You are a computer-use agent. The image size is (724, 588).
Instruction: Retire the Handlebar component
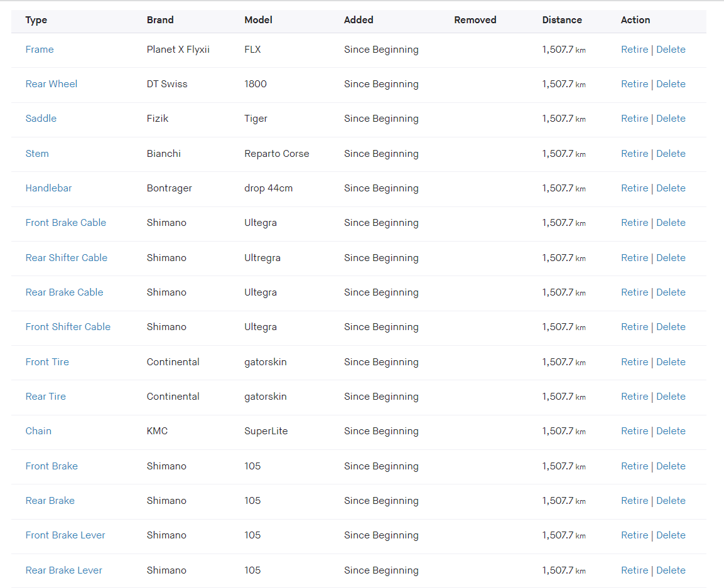point(634,188)
